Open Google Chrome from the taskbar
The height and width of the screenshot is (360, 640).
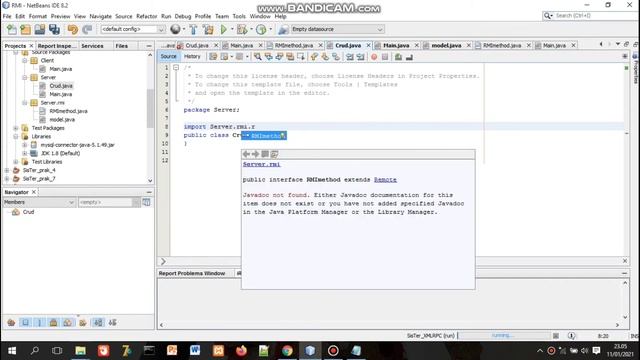tap(287, 351)
